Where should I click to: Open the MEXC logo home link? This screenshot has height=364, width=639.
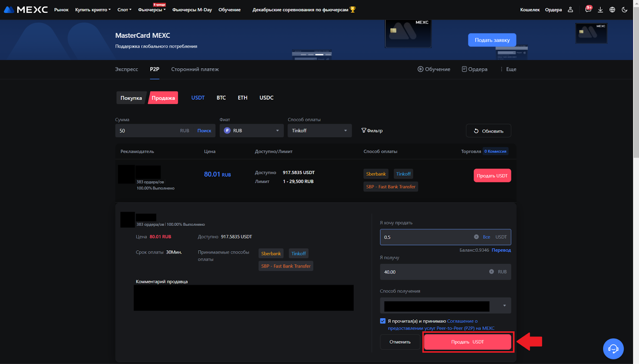coord(26,10)
